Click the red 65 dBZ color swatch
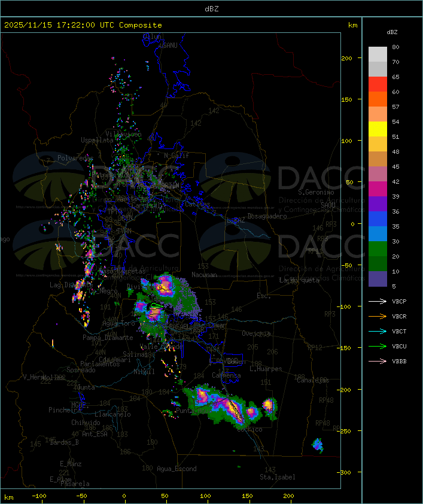The width and height of the screenshot is (423, 504). (x=378, y=84)
